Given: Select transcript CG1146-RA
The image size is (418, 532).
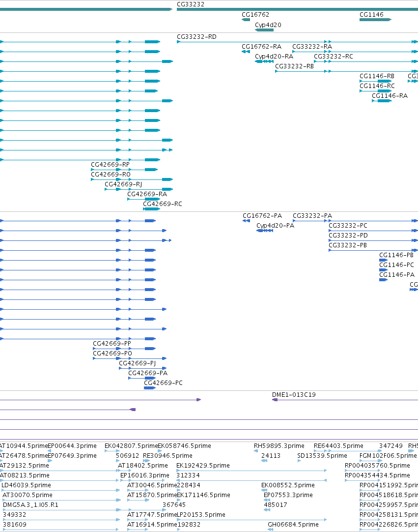Looking at the screenshot, I should pyautogui.click(x=390, y=96).
